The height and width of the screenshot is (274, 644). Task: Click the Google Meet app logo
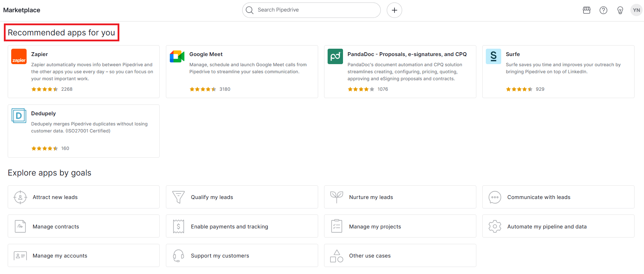click(177, 56)
